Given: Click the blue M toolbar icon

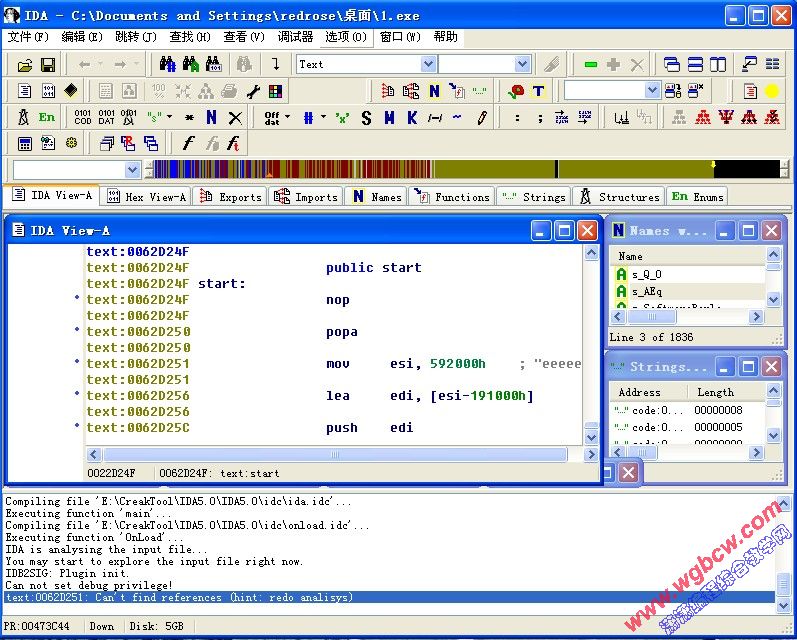Looking at the screenshot, I should pos(389,118).
